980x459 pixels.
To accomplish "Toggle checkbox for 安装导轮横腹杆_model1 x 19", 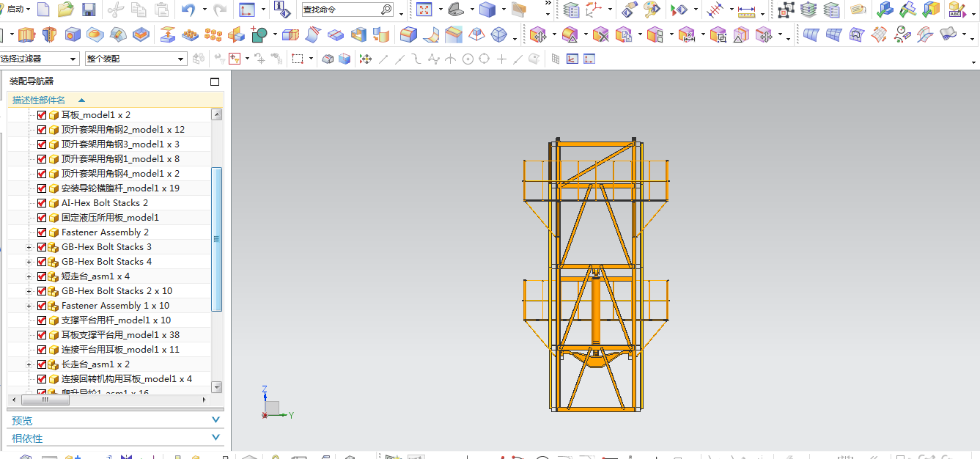I will coord(42,188).
